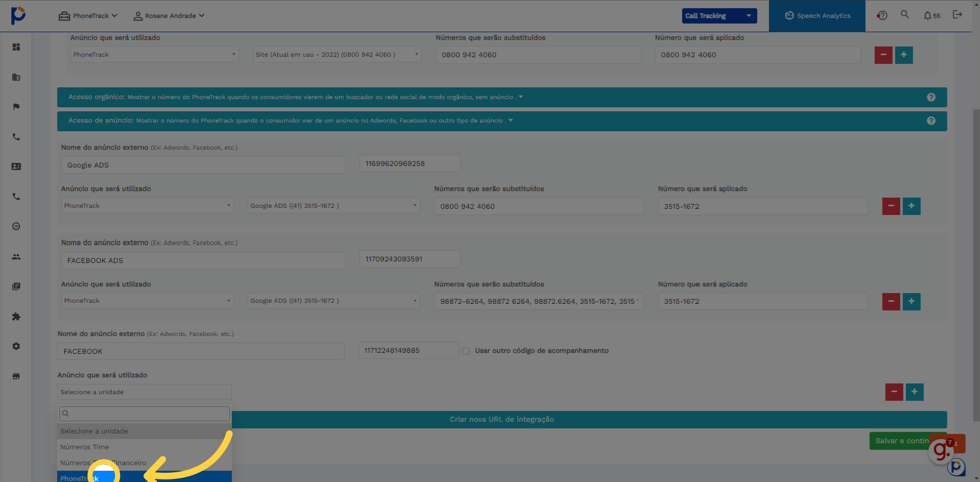980x482 pixels.
Task: Check Usar outro código de acompanhamento
Action: 466,351
